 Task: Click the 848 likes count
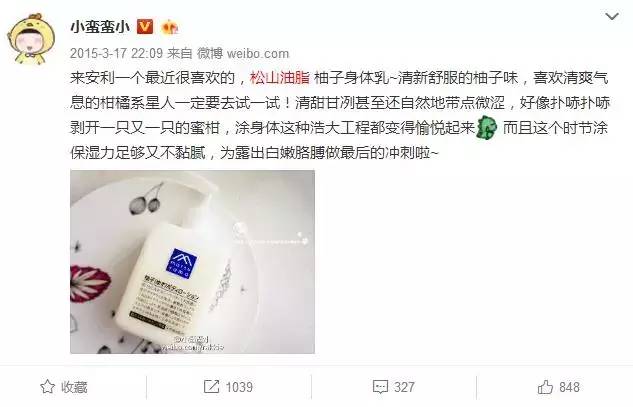coord(569,387)
